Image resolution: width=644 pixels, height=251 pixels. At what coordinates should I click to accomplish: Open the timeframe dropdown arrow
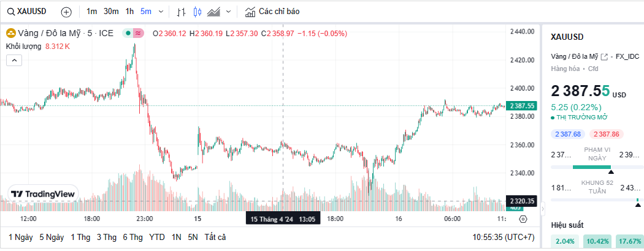(x=161, y=12)
